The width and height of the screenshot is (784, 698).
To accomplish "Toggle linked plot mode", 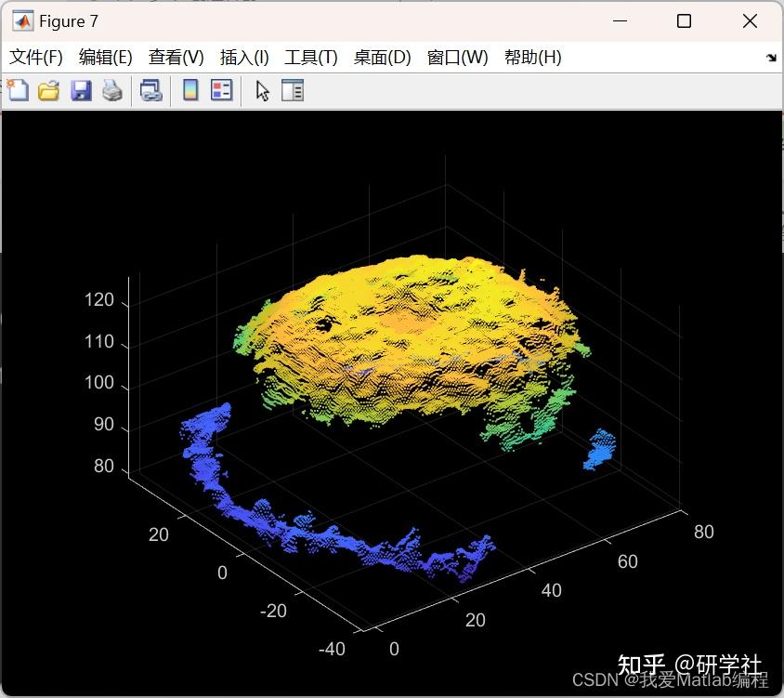I will click(x=151, y=90).
